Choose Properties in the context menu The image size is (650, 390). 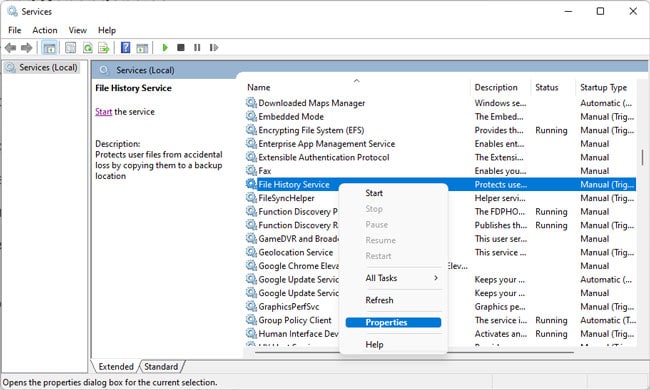[x=393, y=322]
